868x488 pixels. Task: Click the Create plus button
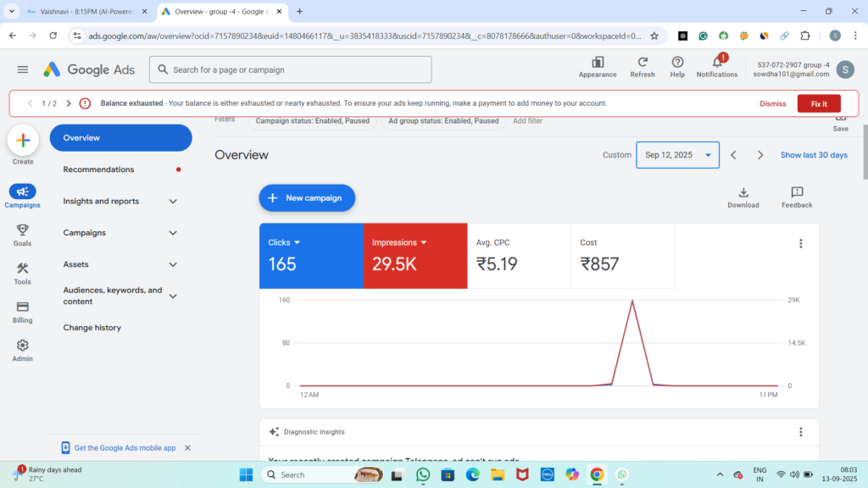click(23, 141)
